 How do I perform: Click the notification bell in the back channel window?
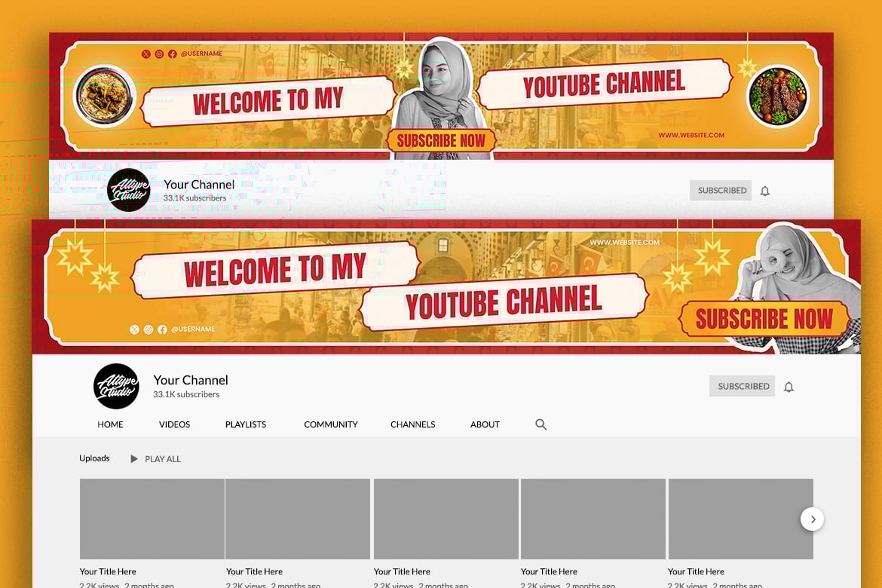(764, 191)
